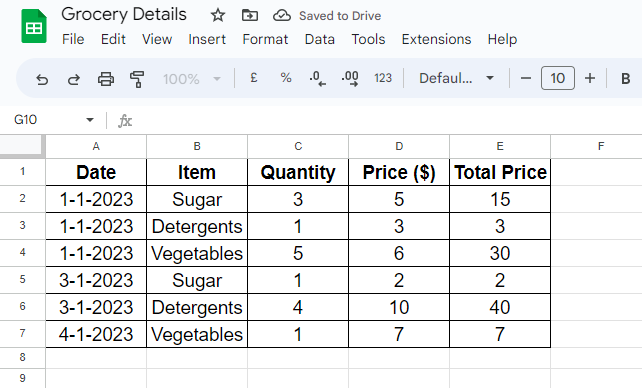Apply percent format icon
Image resolution: width=642 pixels, height=388 pixels.
[x=286, y=78]
